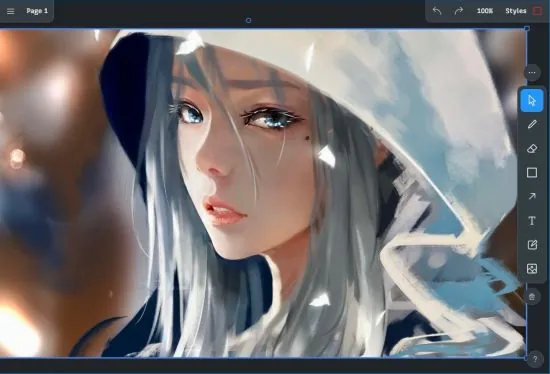This screenshot has height=374, width=550.
Task: Click the red square style swatch
Action: click(537, 11)
